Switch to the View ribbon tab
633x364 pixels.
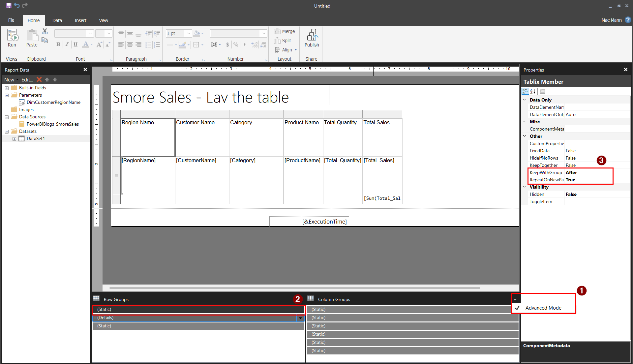click(x=104, y=20)
